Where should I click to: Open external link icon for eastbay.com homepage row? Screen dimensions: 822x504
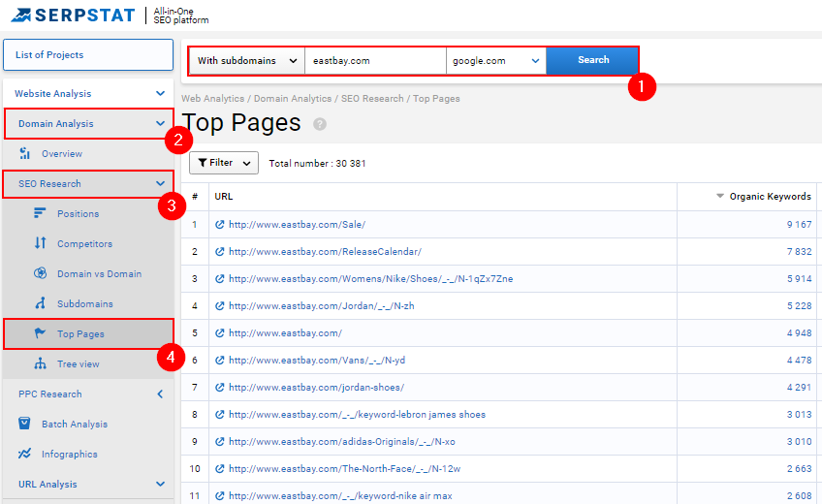point(220,333)
